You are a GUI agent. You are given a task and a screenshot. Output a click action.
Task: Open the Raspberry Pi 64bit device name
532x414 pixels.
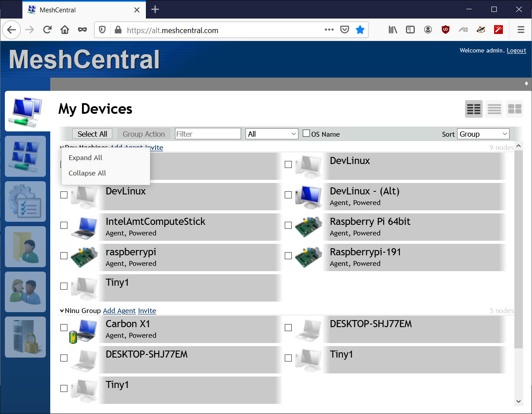pos(370,222)
